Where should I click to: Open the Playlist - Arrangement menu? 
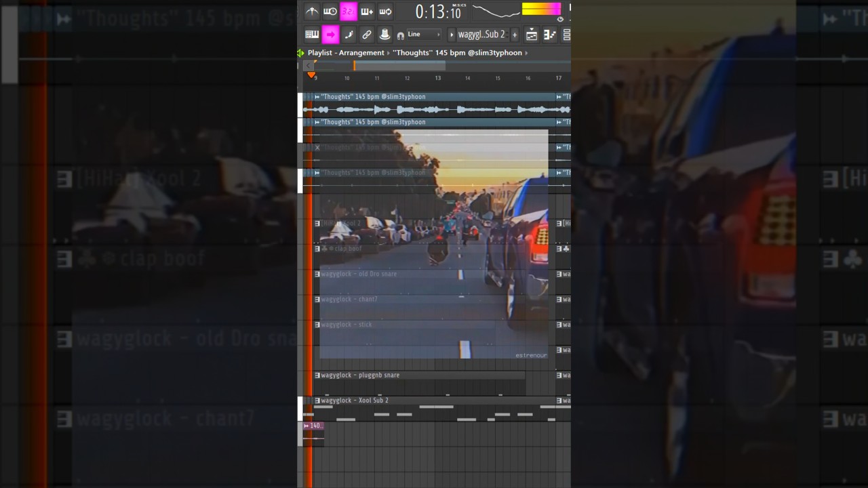point(346,53)
